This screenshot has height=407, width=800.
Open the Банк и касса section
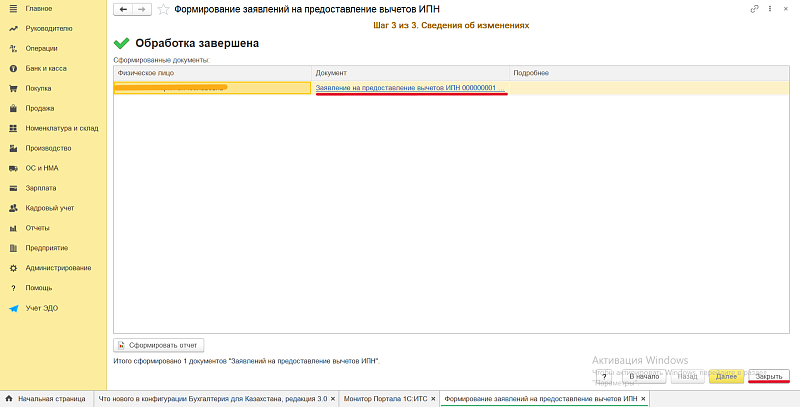pos(47,68)
